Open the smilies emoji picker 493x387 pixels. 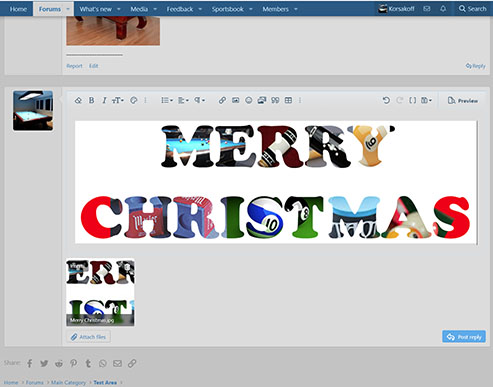click(249, 100)
